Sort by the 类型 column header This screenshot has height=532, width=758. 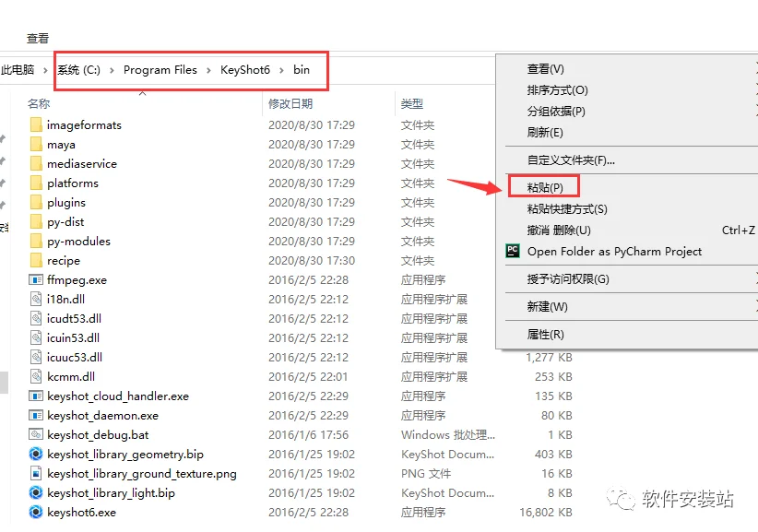pyautogui.click(x=412, y=103)
